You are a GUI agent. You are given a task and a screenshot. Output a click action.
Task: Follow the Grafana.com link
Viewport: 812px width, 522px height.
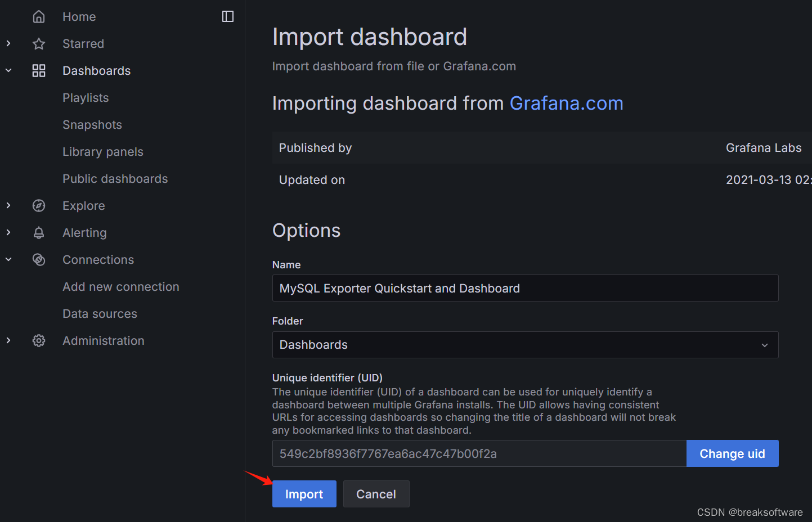coord(567,103)
